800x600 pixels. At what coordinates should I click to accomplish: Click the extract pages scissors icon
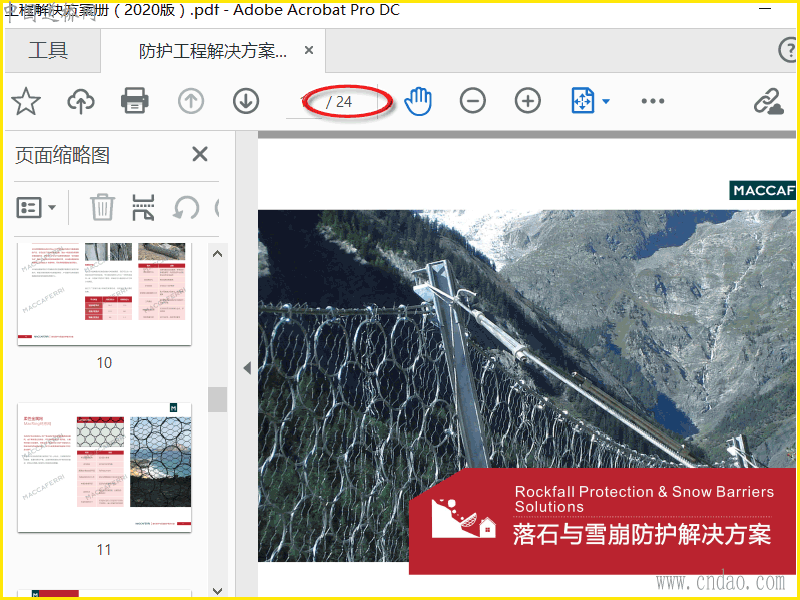[x=143, y=207]
